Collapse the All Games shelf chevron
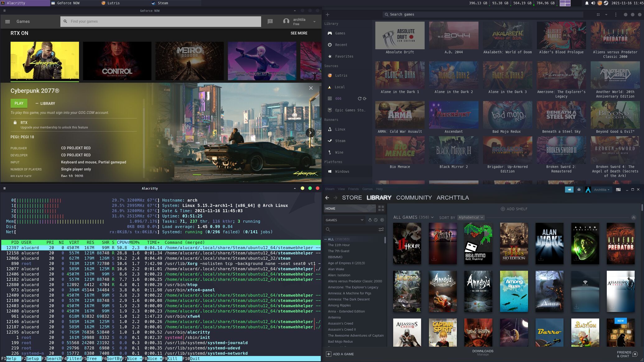 click(x=633, y=218)
